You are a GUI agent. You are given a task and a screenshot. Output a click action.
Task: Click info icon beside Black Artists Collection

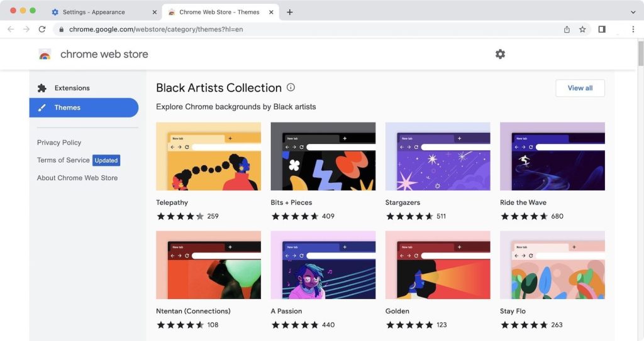[291, 87]
